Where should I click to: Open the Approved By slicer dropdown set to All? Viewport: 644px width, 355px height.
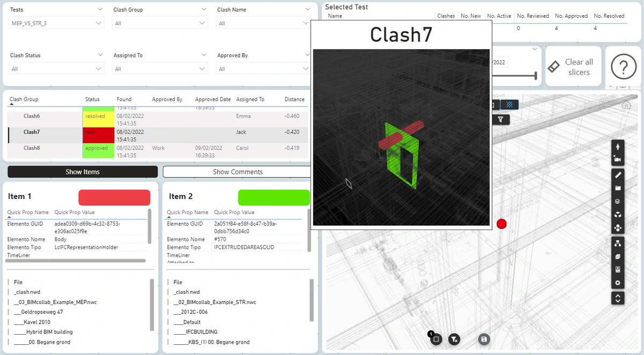[x=264, y=69]
